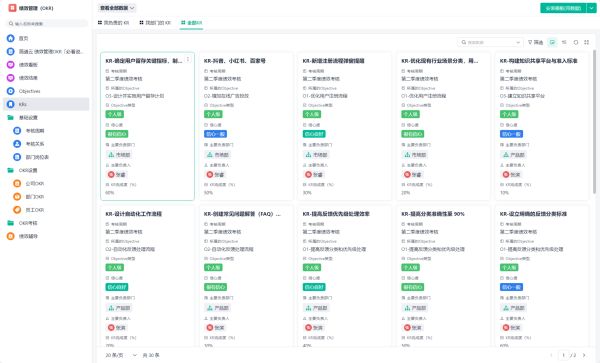Open the KR-提高反馈优先级处理效率 card
Image resolution: width=600 pixels, height=363 pixels.
click(x=345, y=276)
